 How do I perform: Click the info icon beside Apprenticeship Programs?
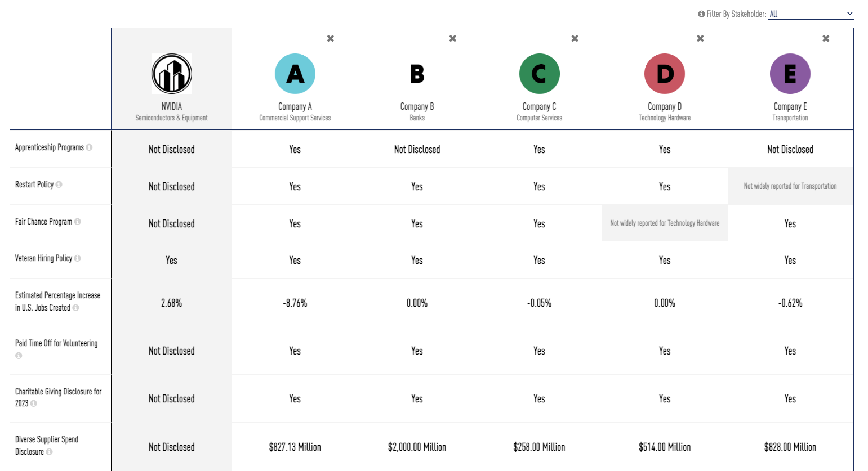point(89,147)
